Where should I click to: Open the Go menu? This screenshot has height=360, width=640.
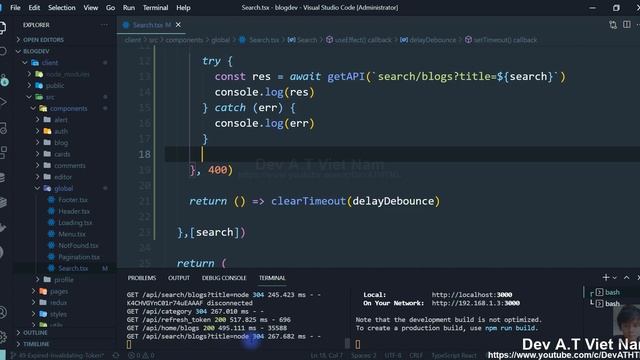pyautogui.click(x=110, y=8)
